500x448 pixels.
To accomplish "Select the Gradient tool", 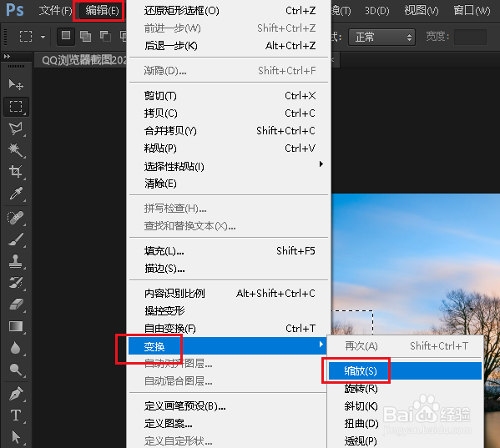I will click(16, 326).
